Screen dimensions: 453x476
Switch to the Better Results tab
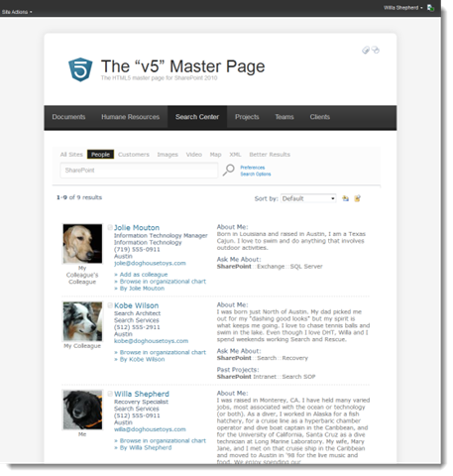coord(270,155)
